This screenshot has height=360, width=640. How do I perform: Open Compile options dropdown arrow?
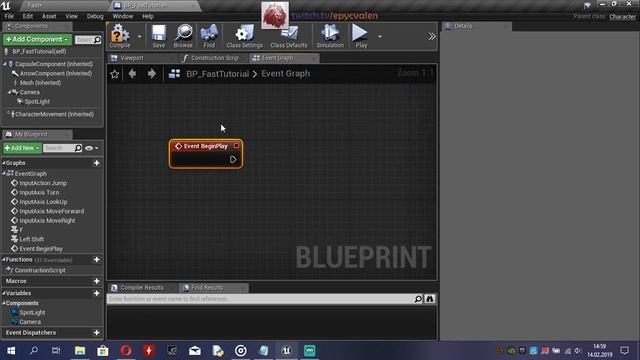pos(139,36)
